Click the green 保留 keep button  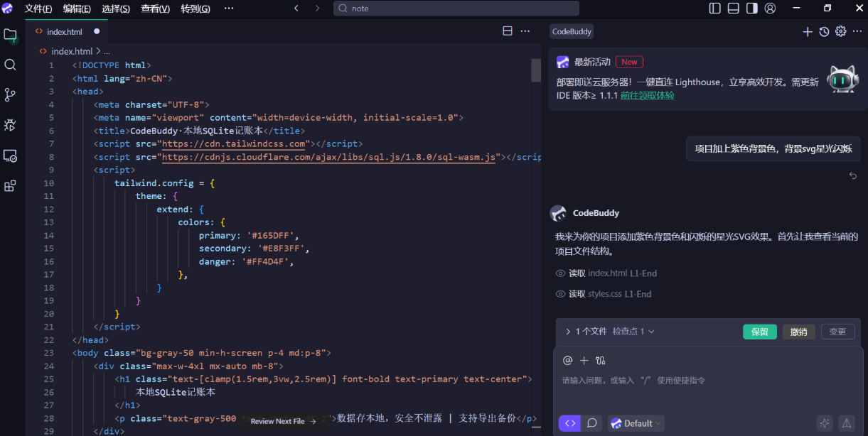(x=759, y=332)
